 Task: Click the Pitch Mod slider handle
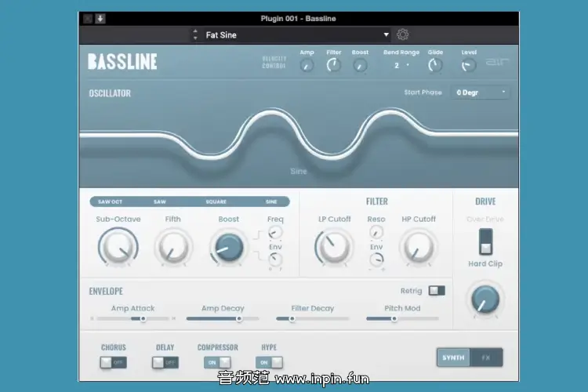(x=394, y=319)
